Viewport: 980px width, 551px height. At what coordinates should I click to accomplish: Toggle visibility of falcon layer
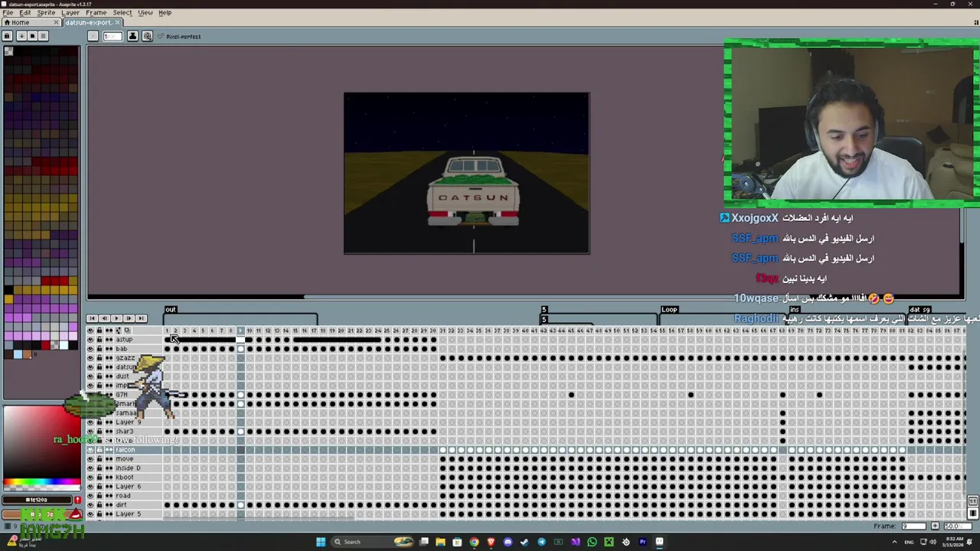click(90, 450)
